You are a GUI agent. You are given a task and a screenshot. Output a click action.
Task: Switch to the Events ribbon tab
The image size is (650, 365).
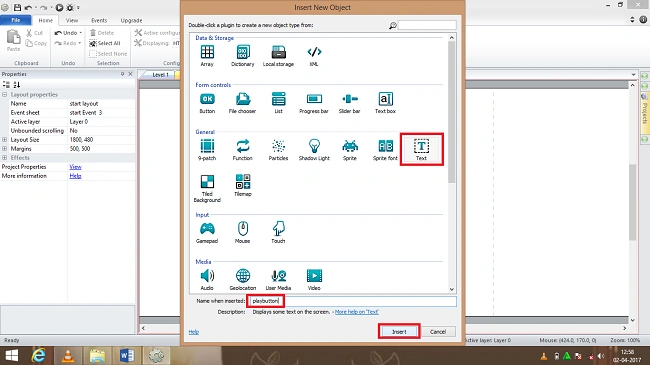click(x=99, y=20)
